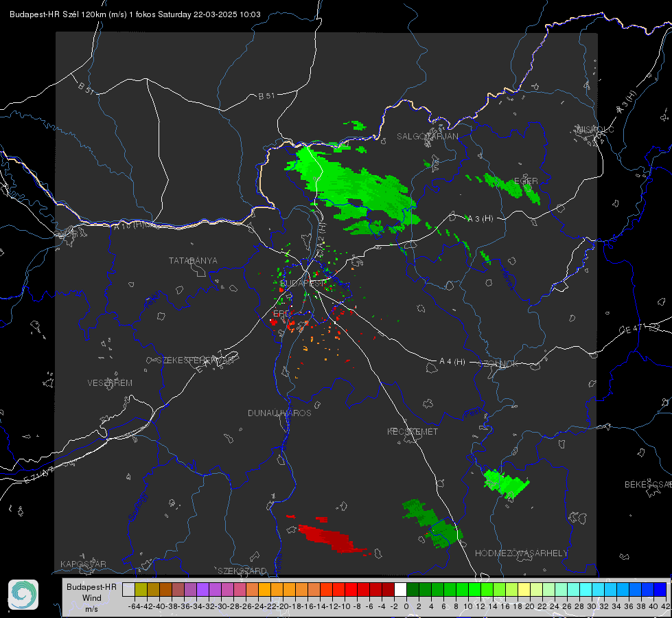Click the MISKOLC city label
The height and width of the screenshot is (618, 672).
[595, 129]
